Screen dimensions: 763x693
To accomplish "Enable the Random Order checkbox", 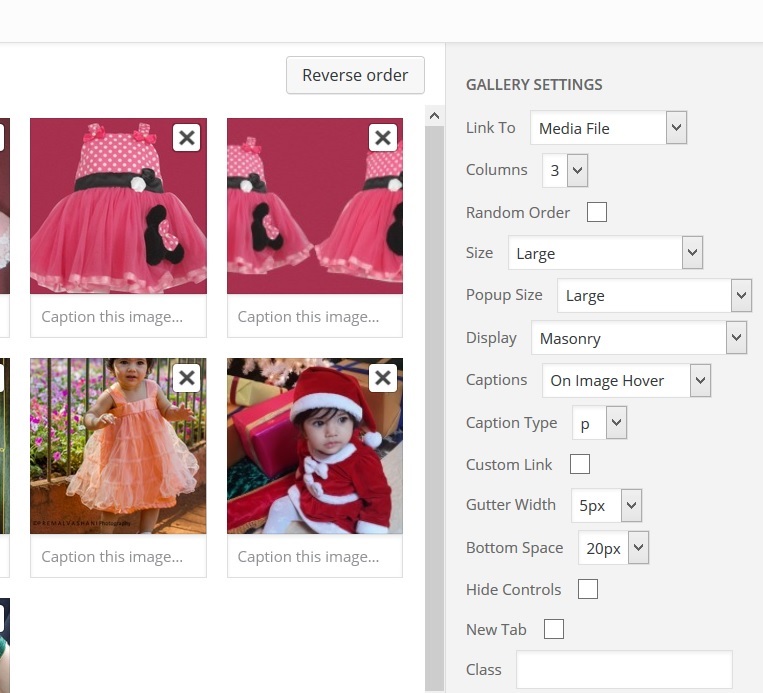I will pos(597,212).
